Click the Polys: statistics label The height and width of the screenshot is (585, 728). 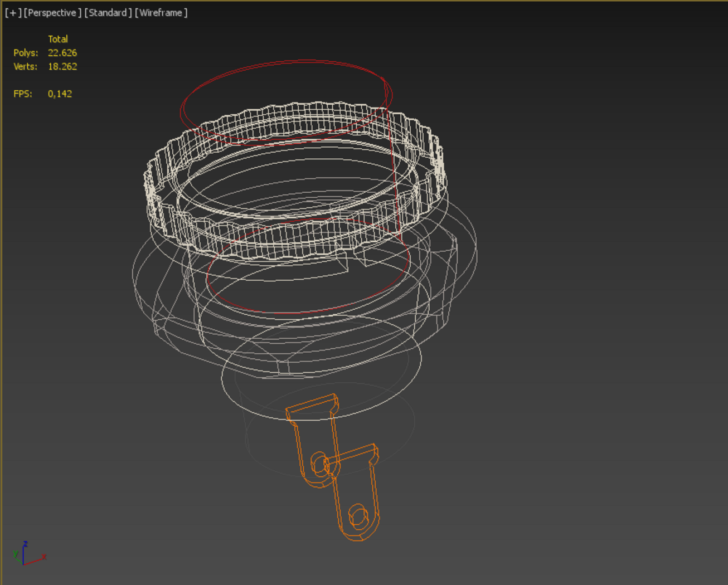tap(26, 53)
